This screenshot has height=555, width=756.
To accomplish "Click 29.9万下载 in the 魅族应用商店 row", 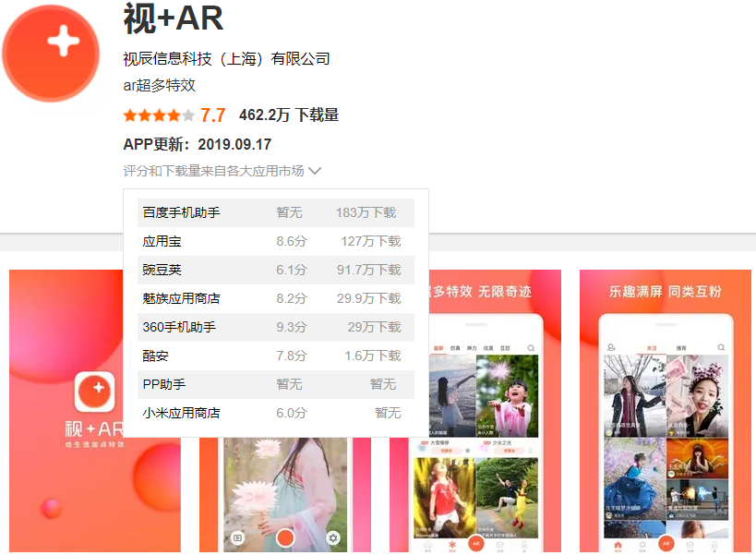I will 369,298.
